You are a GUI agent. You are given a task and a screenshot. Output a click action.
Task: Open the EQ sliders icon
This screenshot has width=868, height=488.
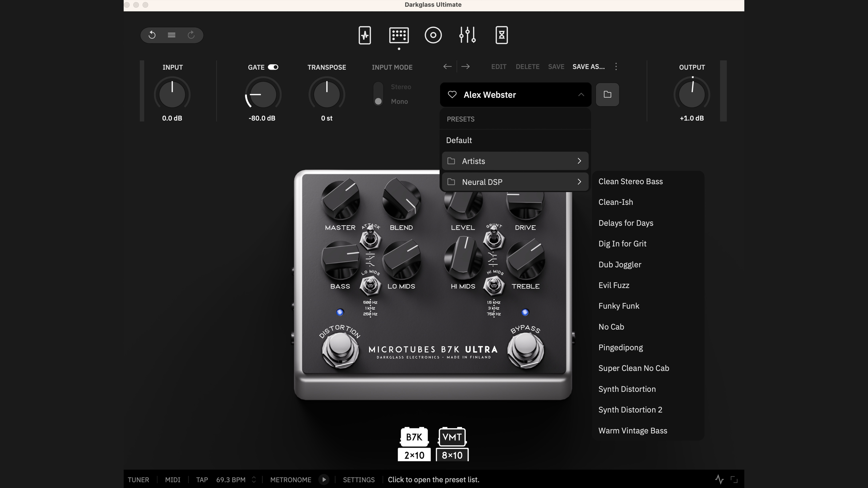point(467,35)
